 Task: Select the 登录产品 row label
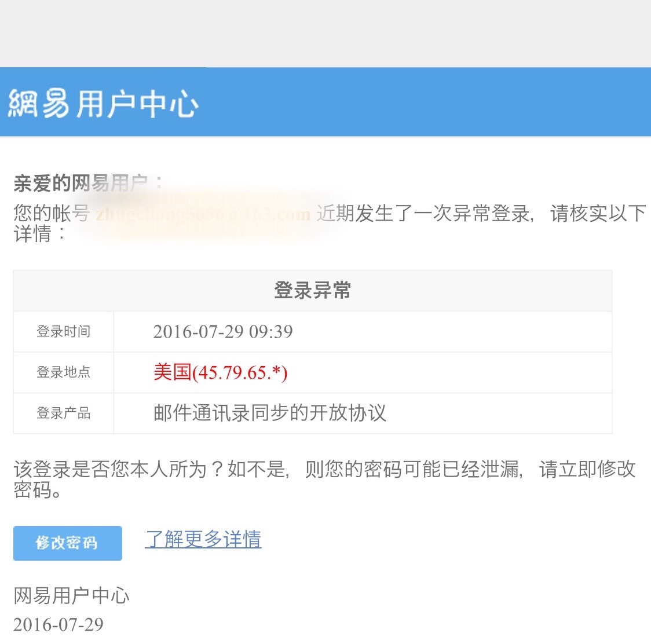[x=63, y=414]
